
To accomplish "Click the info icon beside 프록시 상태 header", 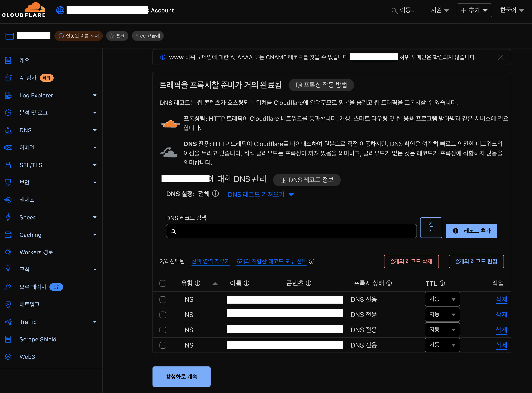I will click(389, 283).
